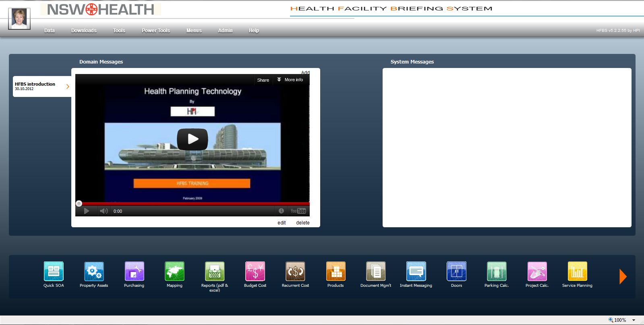
Task: Select the HFBS introduction message
Action: pos(42,86)
